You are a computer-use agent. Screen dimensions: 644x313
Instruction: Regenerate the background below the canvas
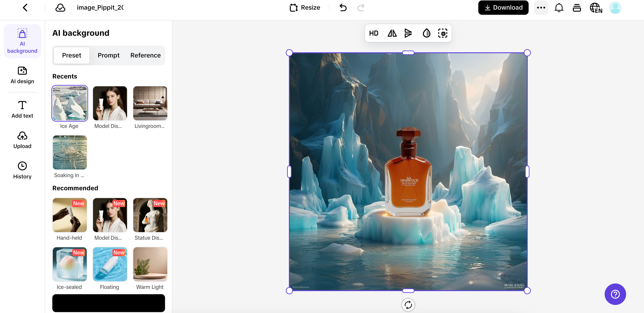click(x=408, y=305)
